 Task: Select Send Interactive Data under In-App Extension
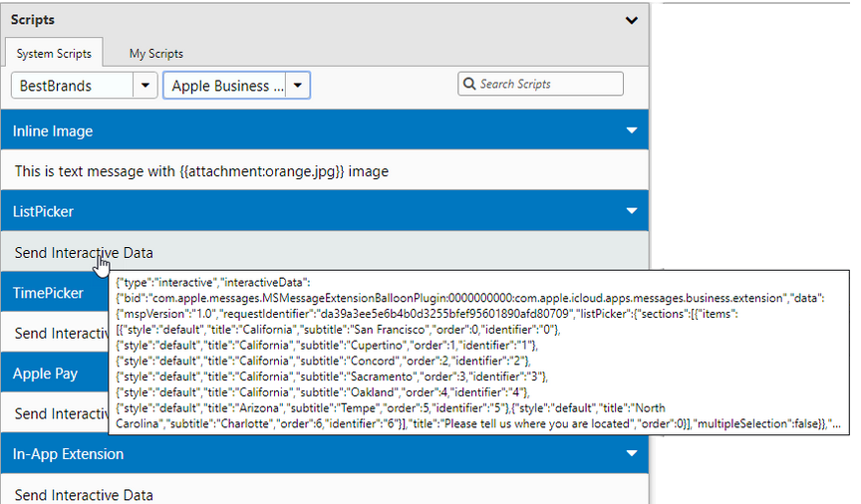tap(84, 494)
